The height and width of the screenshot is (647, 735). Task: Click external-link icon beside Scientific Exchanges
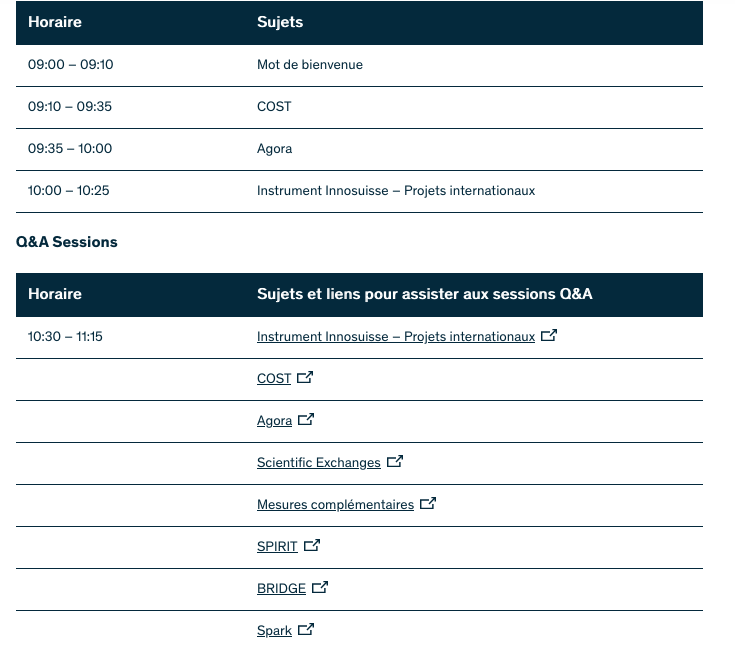click(x=395, y=462)
